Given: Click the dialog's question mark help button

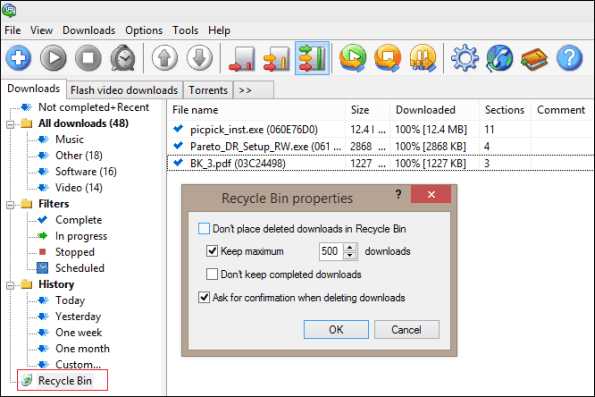Looking at the screenshot, I should point(398,194).
